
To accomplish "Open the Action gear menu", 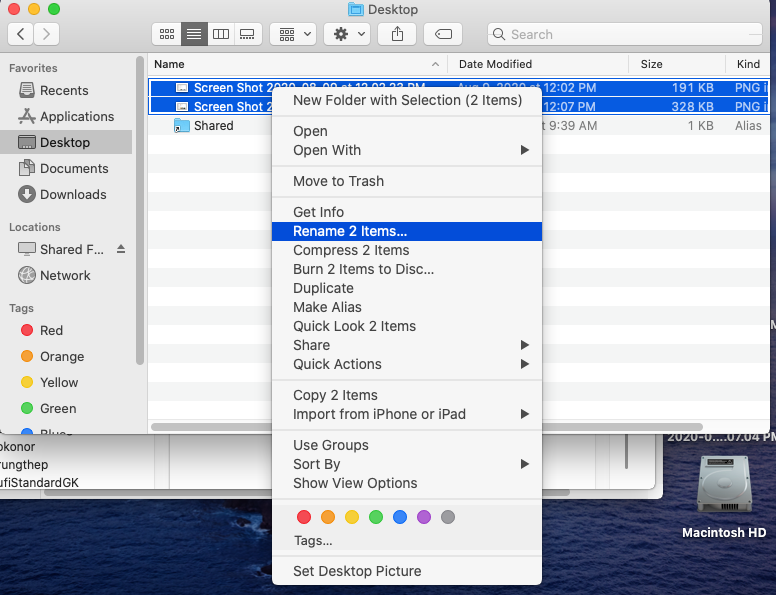I will [x=347, y=34].
